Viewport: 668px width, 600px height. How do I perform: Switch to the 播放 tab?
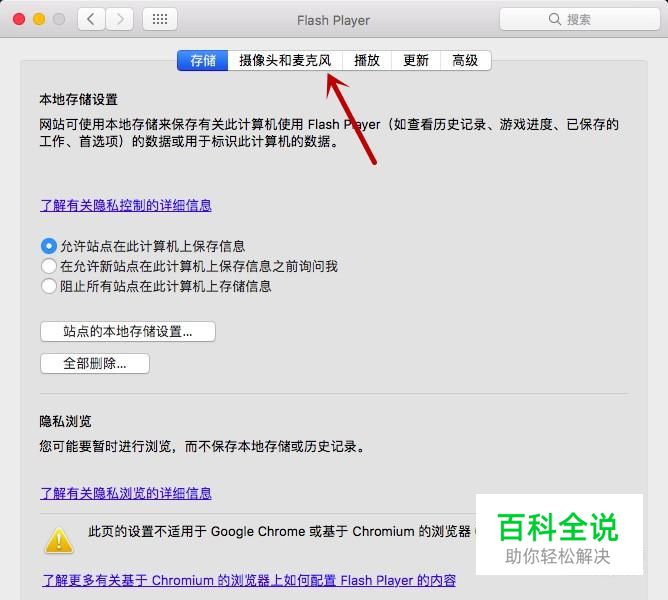point(367,61)
